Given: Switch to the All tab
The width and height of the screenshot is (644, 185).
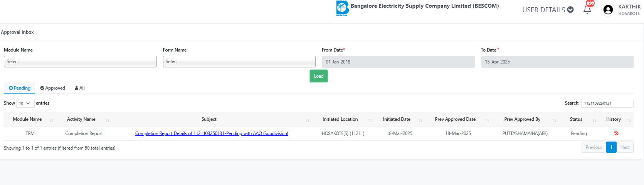Looking at the screenshot, I should 80,88.
